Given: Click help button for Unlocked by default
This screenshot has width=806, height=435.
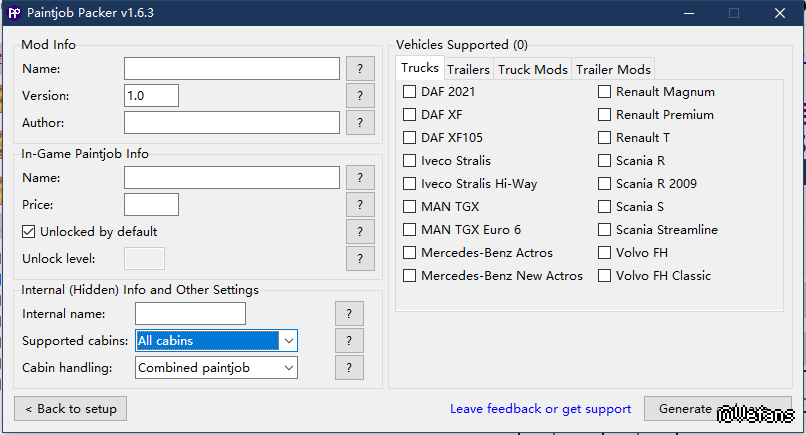Looking at the screenshot, I should 360,232.
